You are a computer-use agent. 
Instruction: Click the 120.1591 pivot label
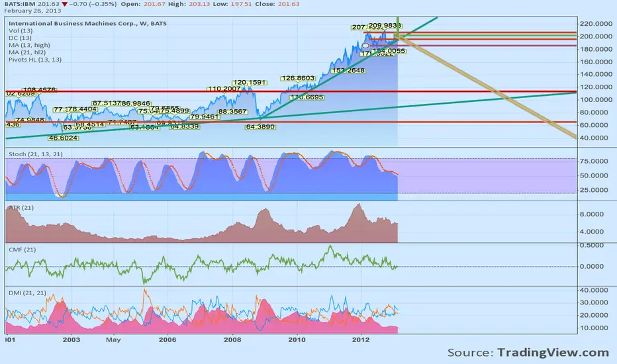click(250, 83)
